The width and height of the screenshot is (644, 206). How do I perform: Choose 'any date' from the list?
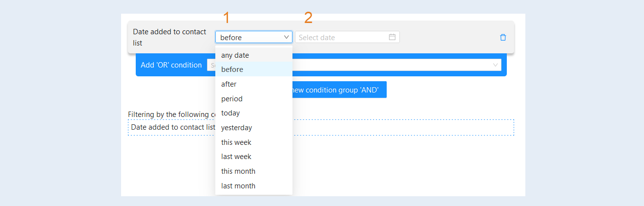click(254, 55)
